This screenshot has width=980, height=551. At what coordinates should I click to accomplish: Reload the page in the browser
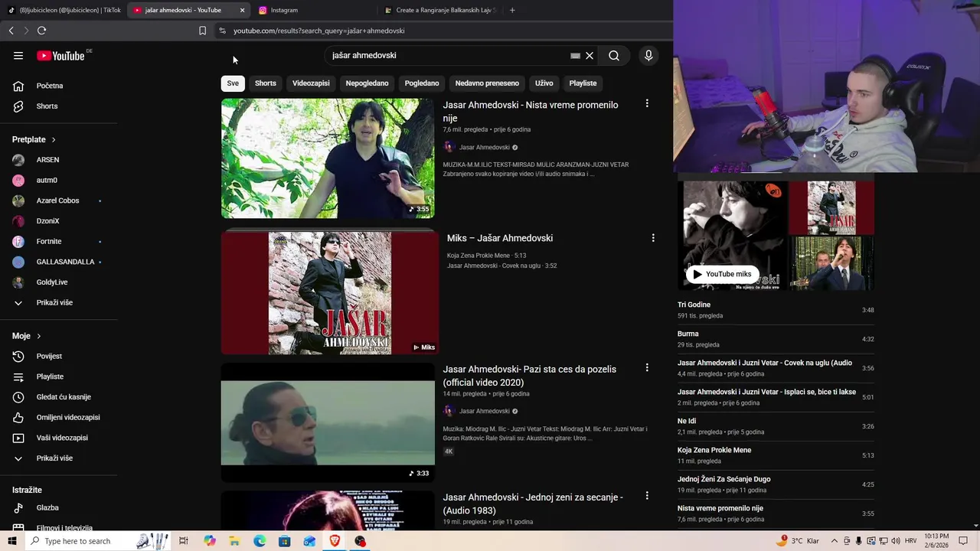coord(41,31)
